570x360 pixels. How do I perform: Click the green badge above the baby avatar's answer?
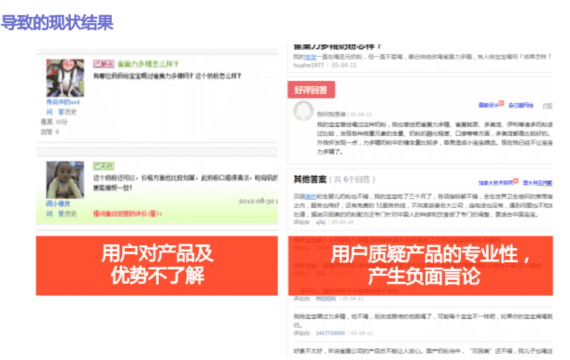pos(104,166)
